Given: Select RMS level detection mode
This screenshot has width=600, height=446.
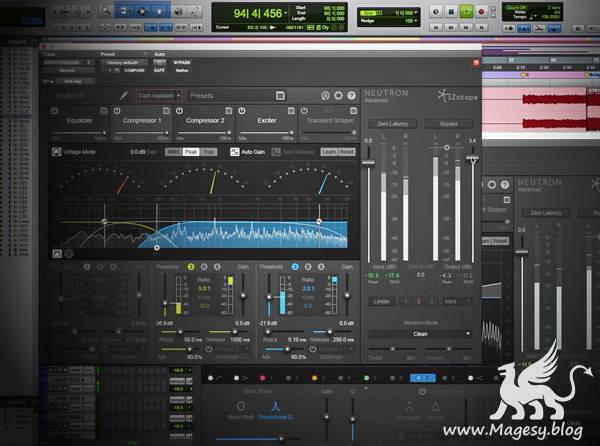Looking at the screenshot, I should point(174,152).
